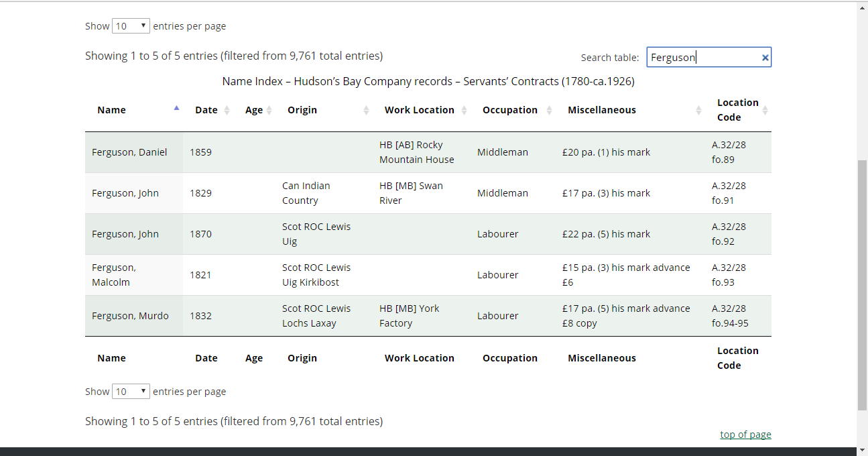The width and height of the screenshot is (868, 456).
Task: Follow the top of page link
Action: click(745, 435)
